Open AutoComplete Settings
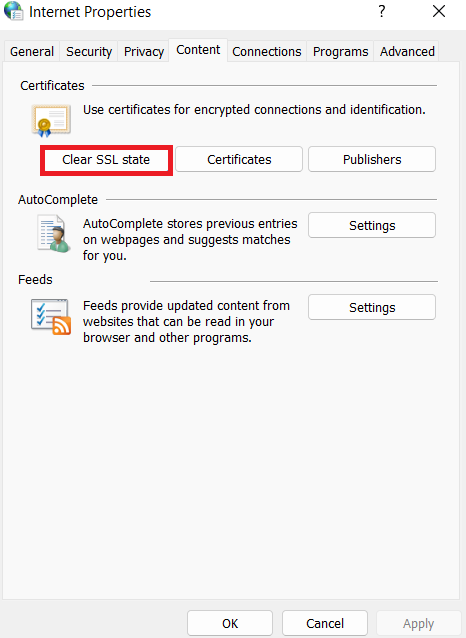This screenshot has width=466, height=638. 372,225
